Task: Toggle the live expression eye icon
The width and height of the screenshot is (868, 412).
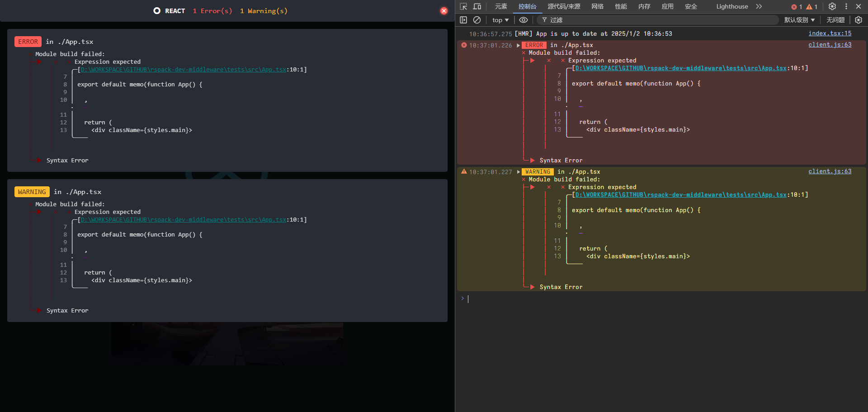Action: click(x=524, y=20)
